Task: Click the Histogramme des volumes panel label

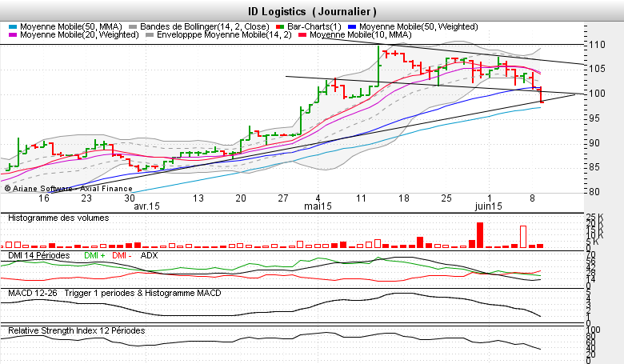Action: coord(58,218)
